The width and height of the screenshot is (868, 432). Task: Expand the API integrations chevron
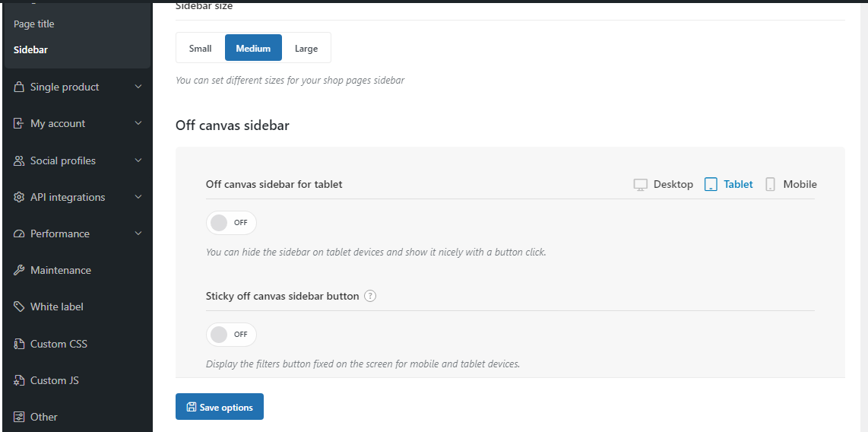point(138,197)
